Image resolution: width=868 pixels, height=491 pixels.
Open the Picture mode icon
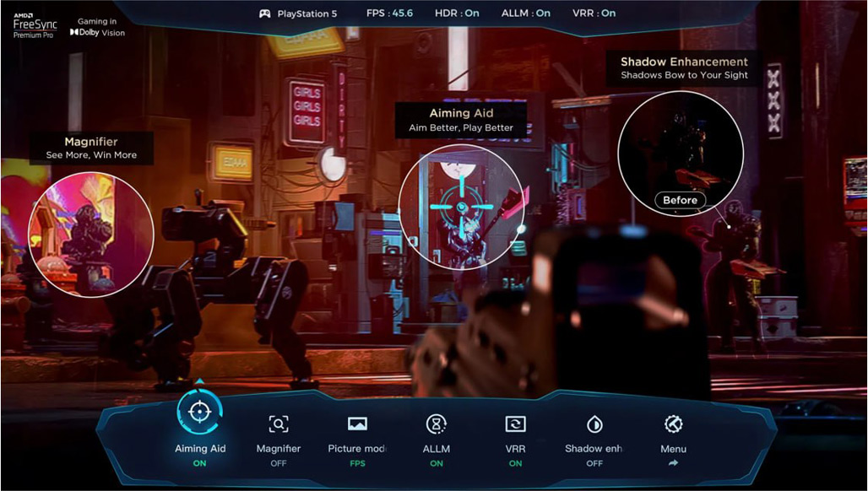pos(357,424)
